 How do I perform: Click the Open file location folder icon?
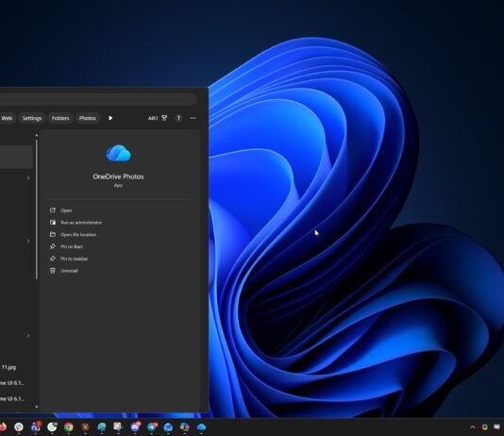pos(53,234)
